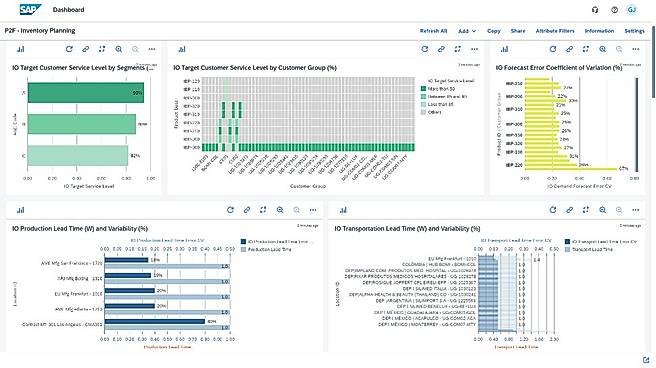Viewport: 656px width, 368px height.
Task: Click 'EU Mfg Frankfurt - 1010' in Production chart
Action: [x=78, y=294]
